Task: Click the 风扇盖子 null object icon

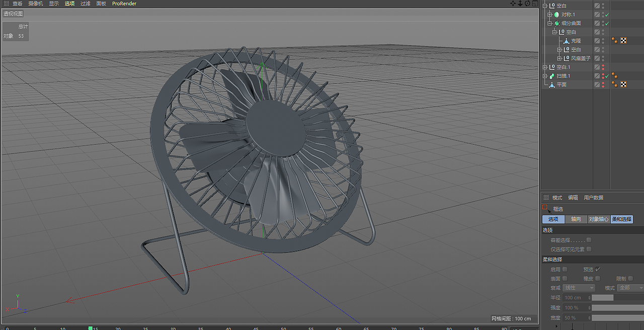Action: (x=567, y=58)
